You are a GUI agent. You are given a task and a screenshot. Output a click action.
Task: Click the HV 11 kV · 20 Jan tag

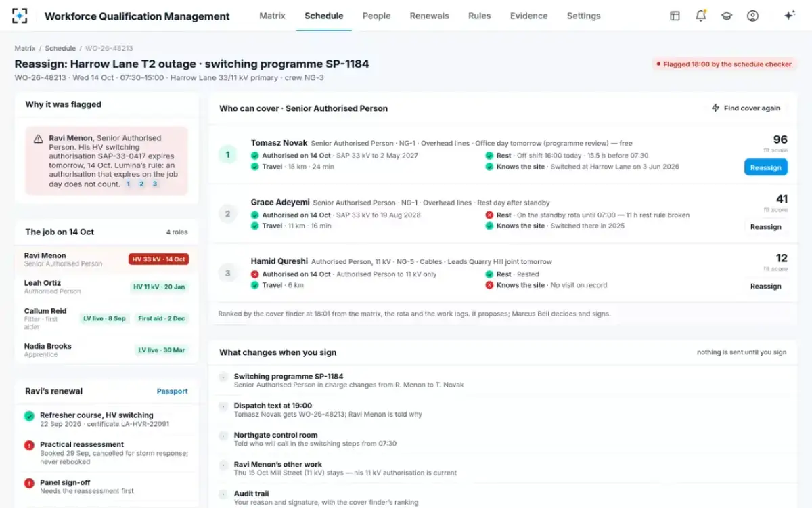coord(159,287)
